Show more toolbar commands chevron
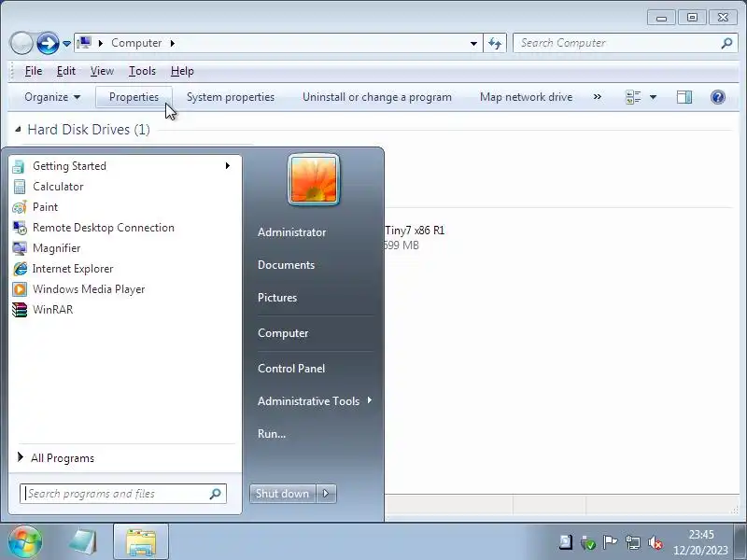The height and width of the screenshot is (560, 747). [x=597, y=97]
